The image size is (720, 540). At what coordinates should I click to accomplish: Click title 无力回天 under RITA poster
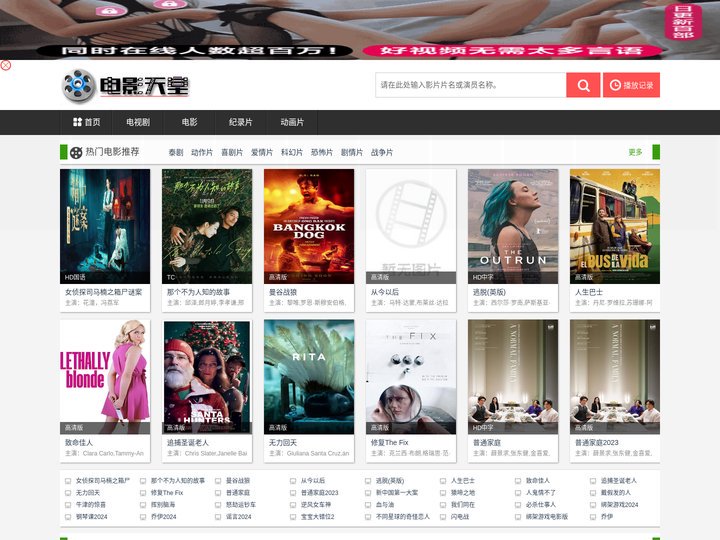point(283,443)
